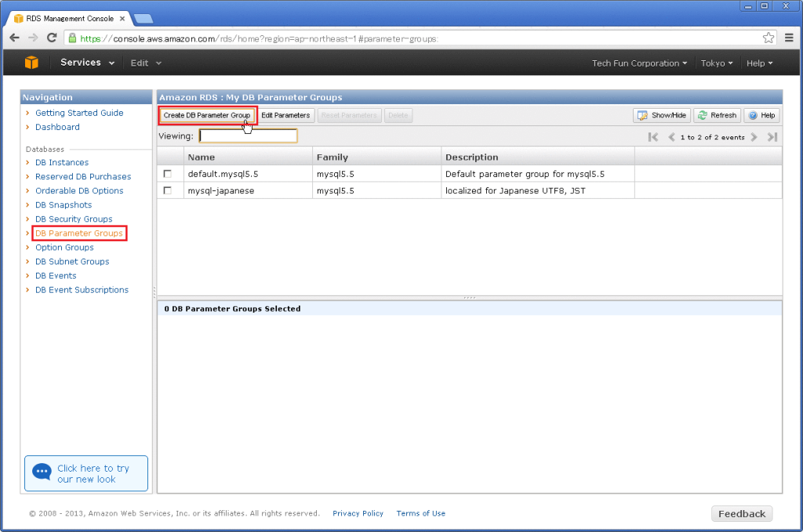This screenshot has height=532, width=803.
Task: Expand the Tech Fun Corporation account menu
Action: 640,63
